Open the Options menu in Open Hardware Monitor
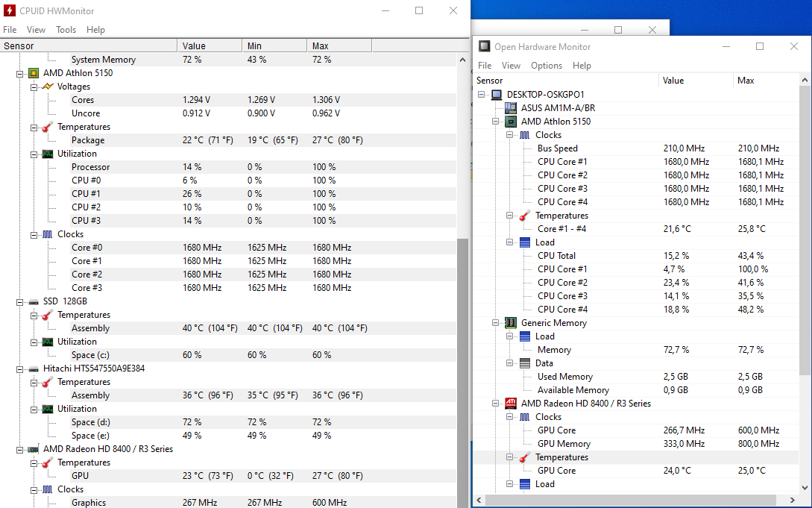 (547, 65)
